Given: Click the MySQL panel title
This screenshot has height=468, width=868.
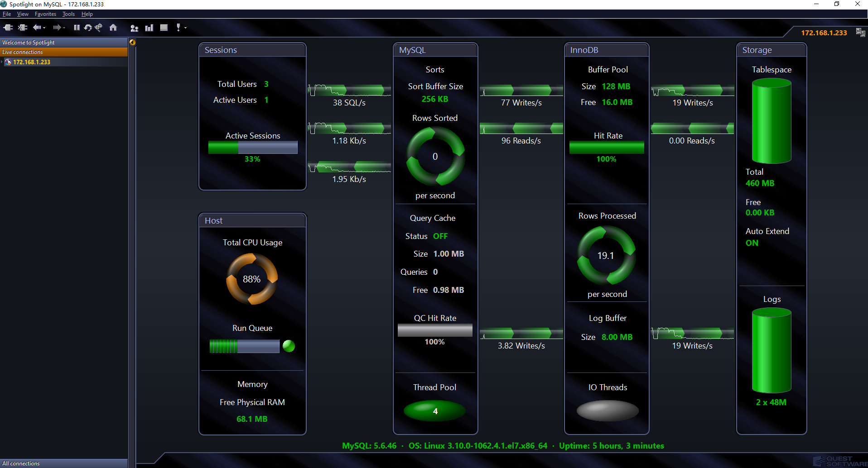Looking at the screenshot, I should click(412, 50).
